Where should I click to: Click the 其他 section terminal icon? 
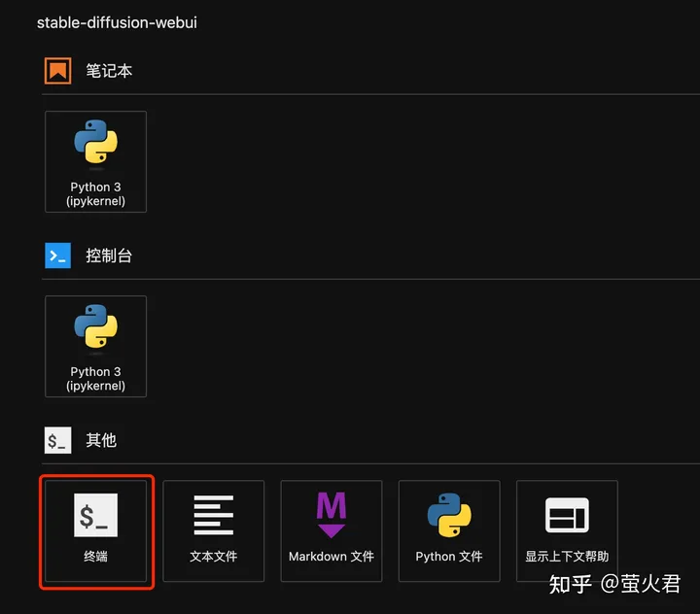point(57,440)
